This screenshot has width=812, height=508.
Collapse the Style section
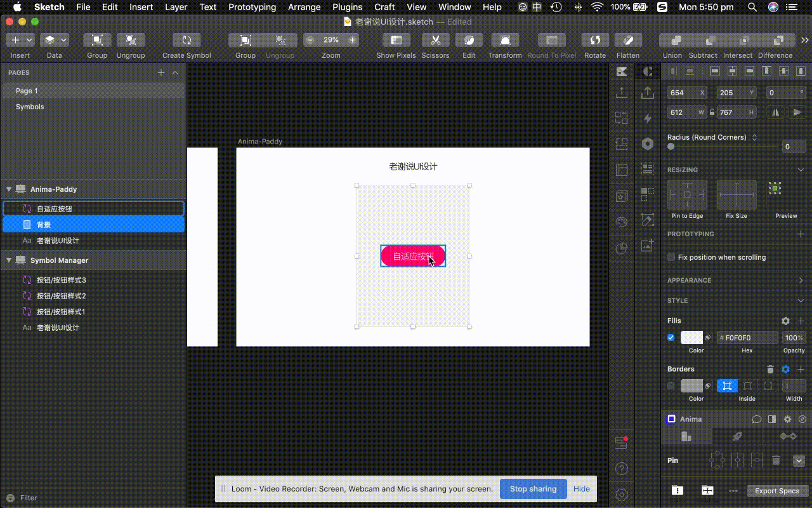801,301
